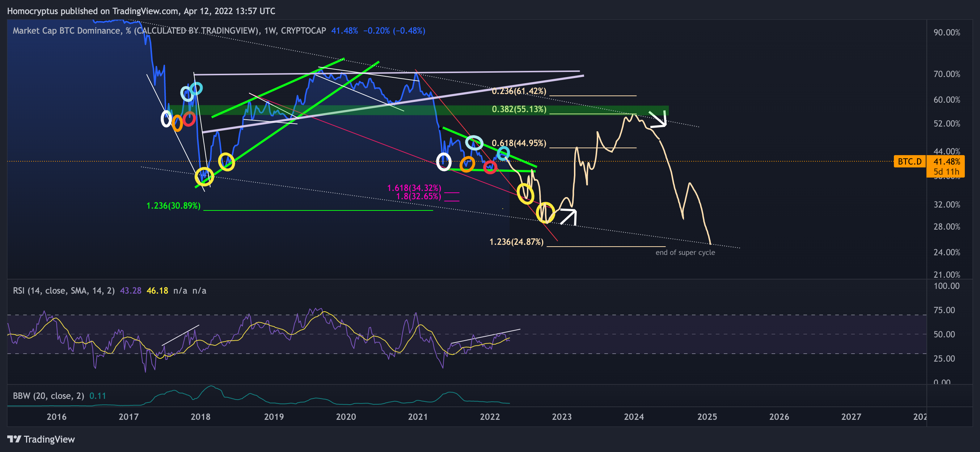Click the green 1.236(30.89%) label

pos(173,206)
